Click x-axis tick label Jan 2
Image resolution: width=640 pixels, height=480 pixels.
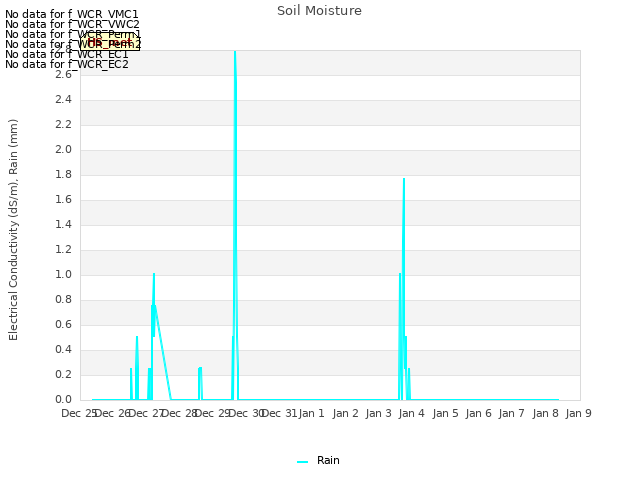tap(345, 413)
